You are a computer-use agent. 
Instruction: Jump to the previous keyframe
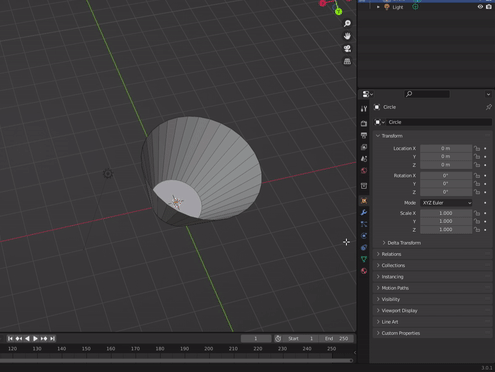tap(19, 338)
